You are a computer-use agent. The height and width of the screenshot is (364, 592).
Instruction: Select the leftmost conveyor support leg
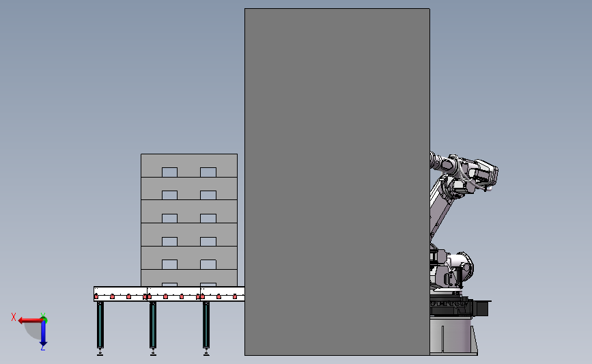pos(100,328)
